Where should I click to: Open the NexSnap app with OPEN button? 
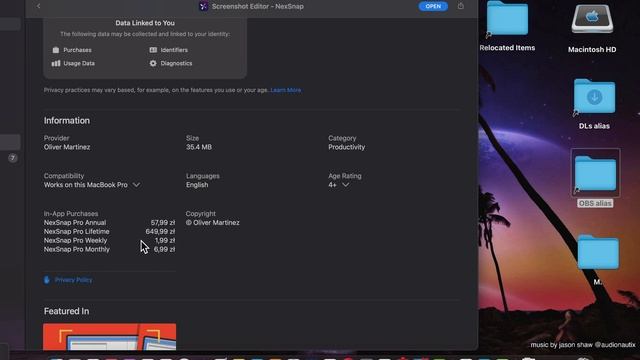point(433,6)
